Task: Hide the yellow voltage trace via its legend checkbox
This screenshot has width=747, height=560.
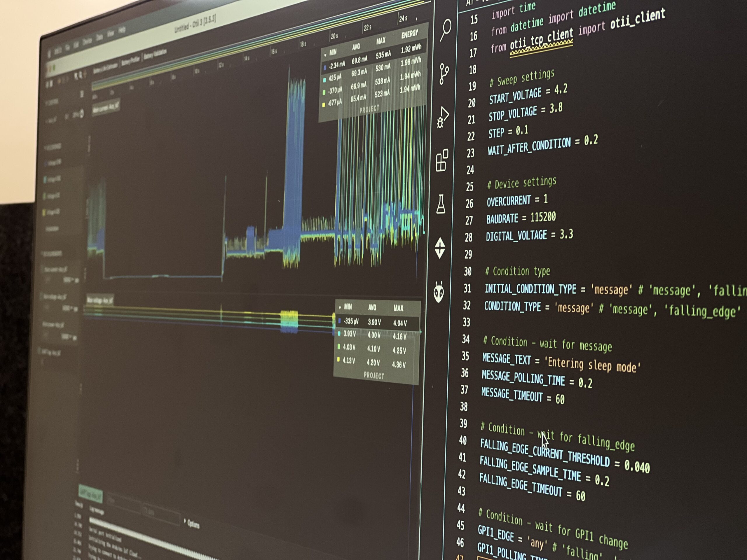Action: 338,359
